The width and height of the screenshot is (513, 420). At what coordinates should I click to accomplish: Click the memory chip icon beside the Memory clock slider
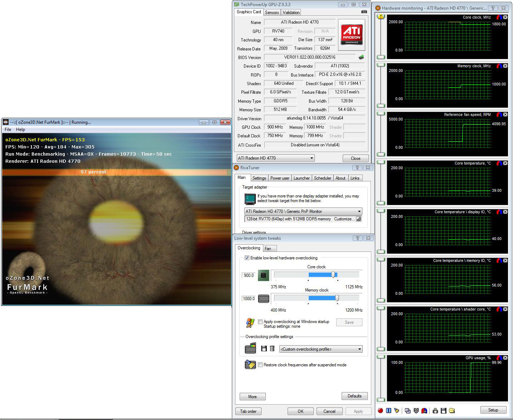264,298
